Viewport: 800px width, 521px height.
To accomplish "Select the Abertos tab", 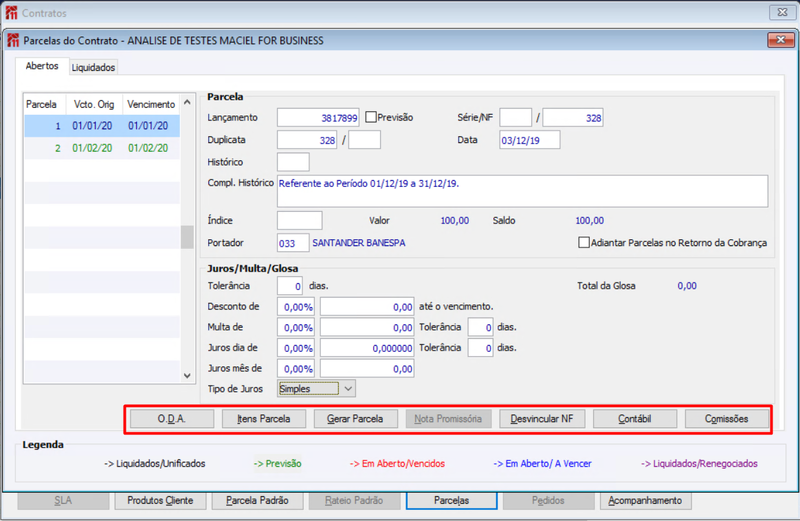I will 42,66.
